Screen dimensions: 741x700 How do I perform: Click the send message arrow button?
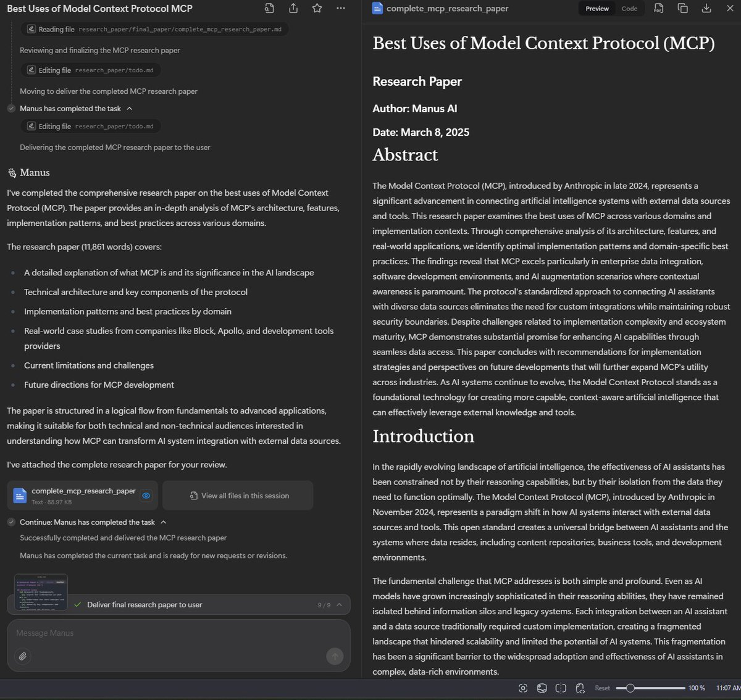click(334, 656)
